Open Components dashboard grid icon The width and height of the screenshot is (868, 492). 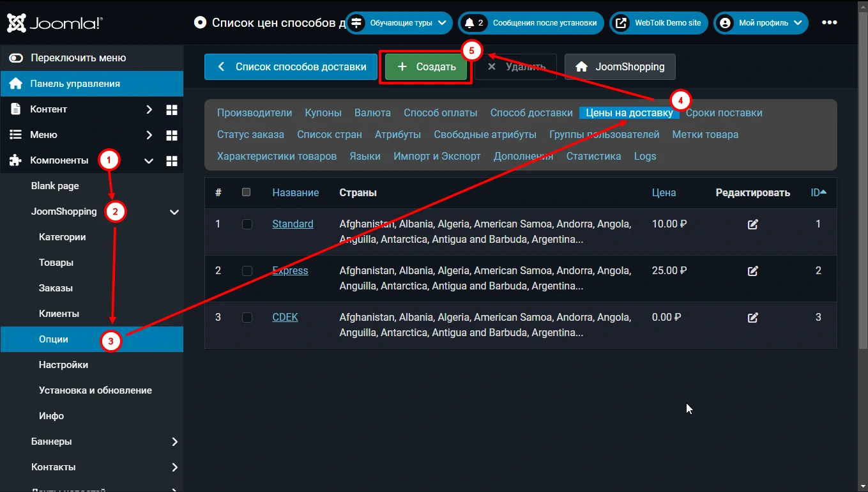click(x=171, y=160)
